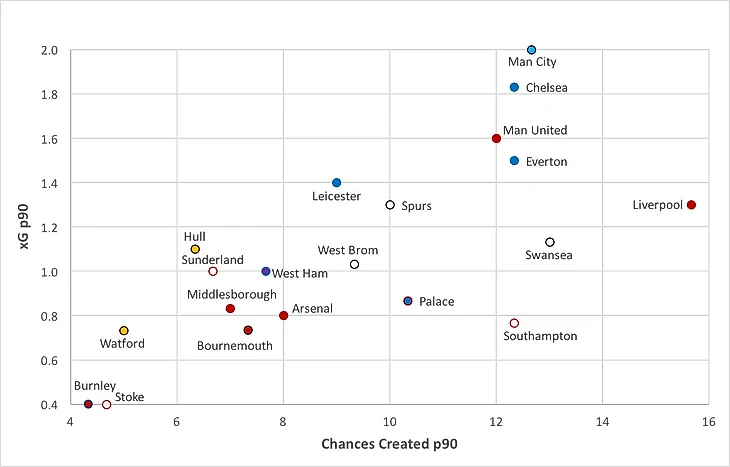
Task: Click the Stoke hollow data point
Action: pos(107,405)
